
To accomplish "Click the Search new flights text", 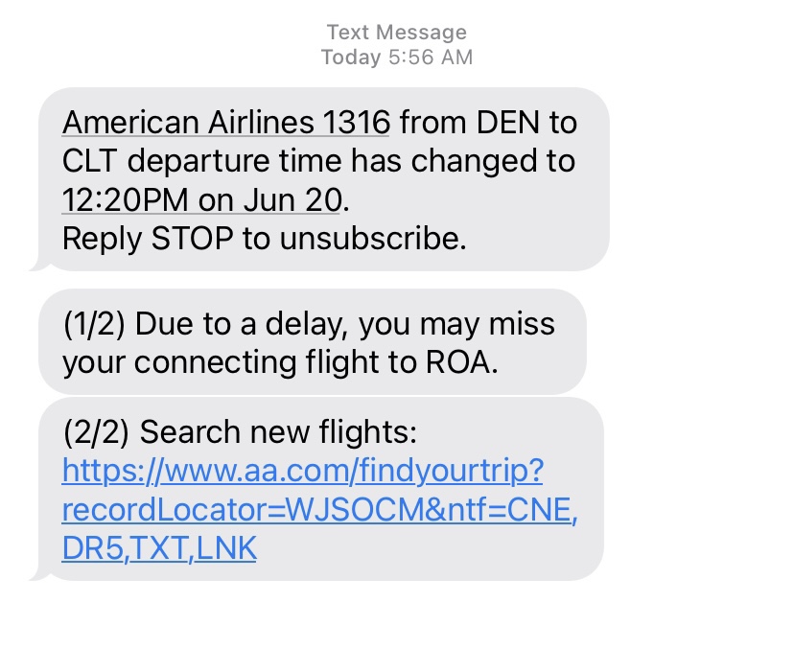I will pyautogui.click(x=279, y=432).
